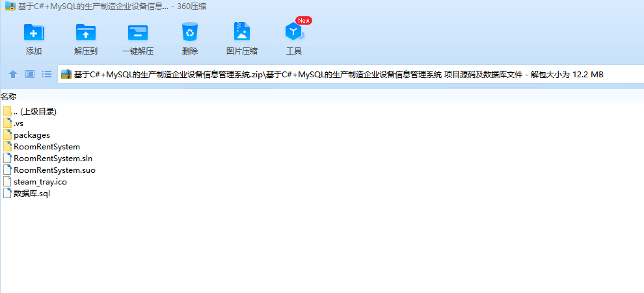Click the 添加 (Add) toolbar icon
The image size is (644, 293).
(x=34, y=32)
